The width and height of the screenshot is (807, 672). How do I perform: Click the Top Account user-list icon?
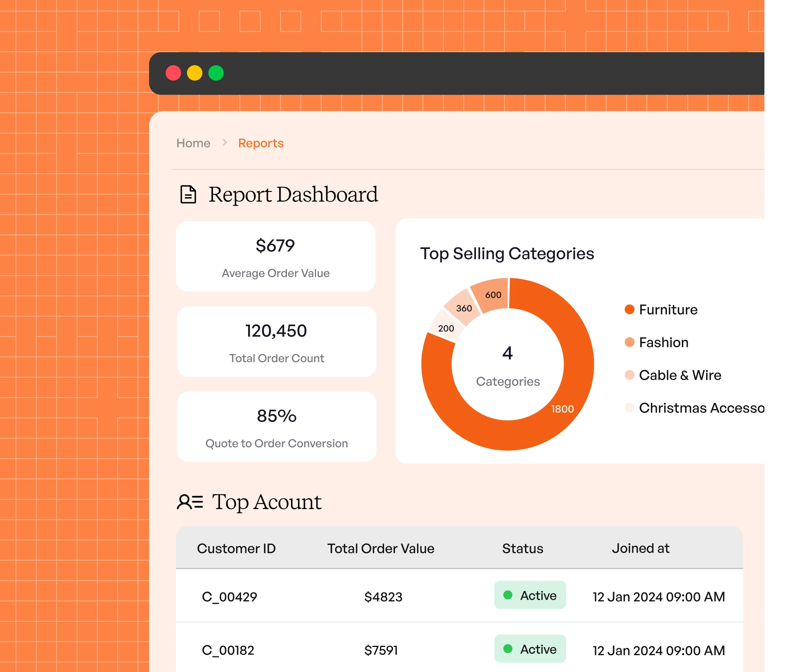coord(190,502)
